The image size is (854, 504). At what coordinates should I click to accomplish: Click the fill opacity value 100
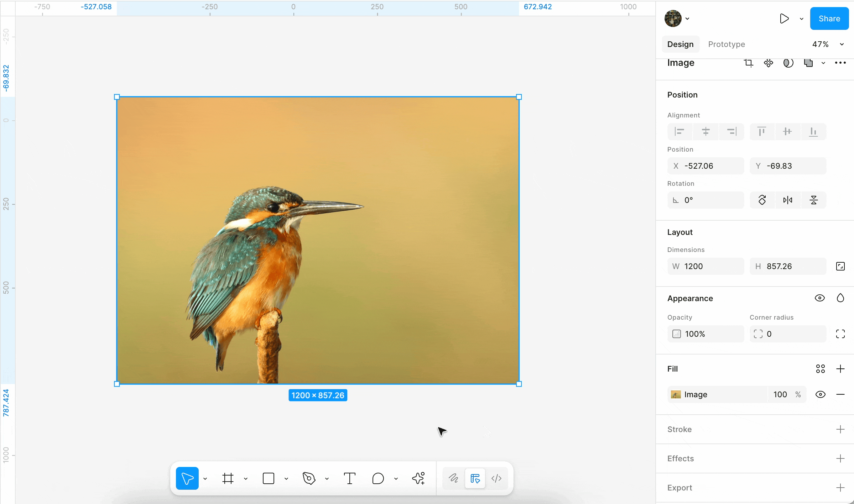point(780,394)
